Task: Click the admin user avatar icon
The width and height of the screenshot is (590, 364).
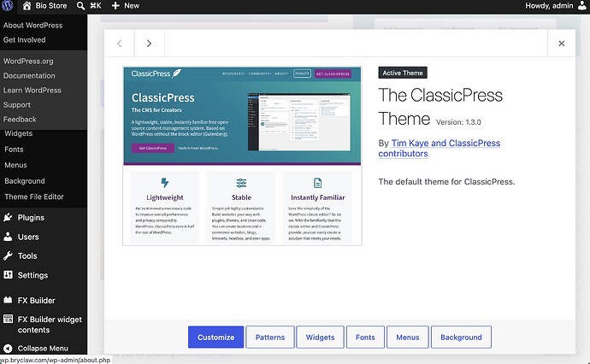Action: (x=581, y=6)
